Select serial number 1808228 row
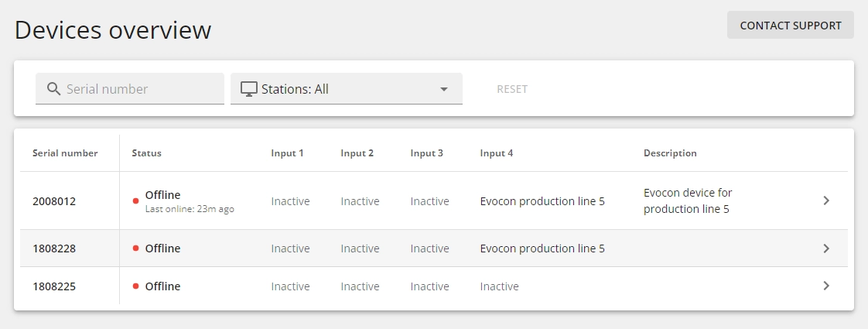The image size is (868, 329). [x=433, y=248]
